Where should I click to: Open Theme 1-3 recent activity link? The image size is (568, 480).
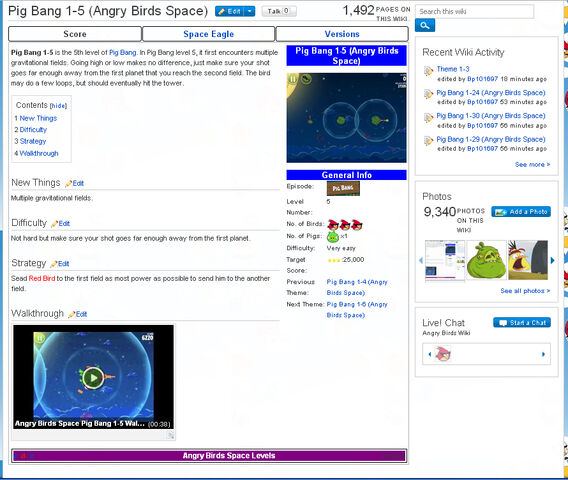453,69
